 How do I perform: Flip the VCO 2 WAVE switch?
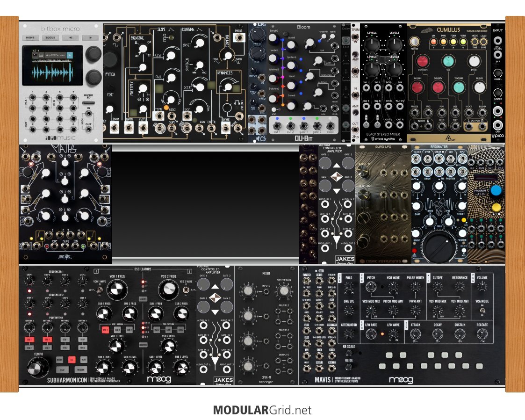(186, 290)
